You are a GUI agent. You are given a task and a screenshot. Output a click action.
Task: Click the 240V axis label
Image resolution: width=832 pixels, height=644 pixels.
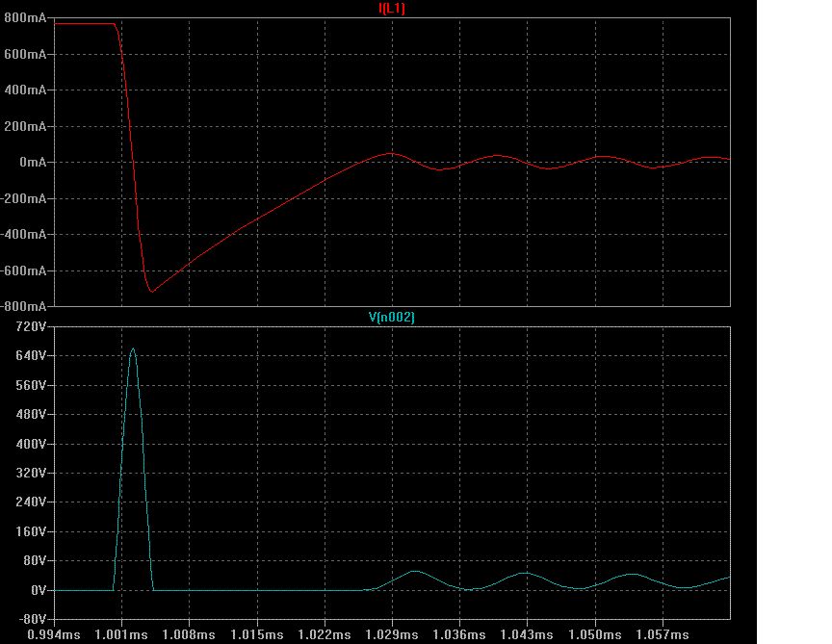click(x=32, y=502)
